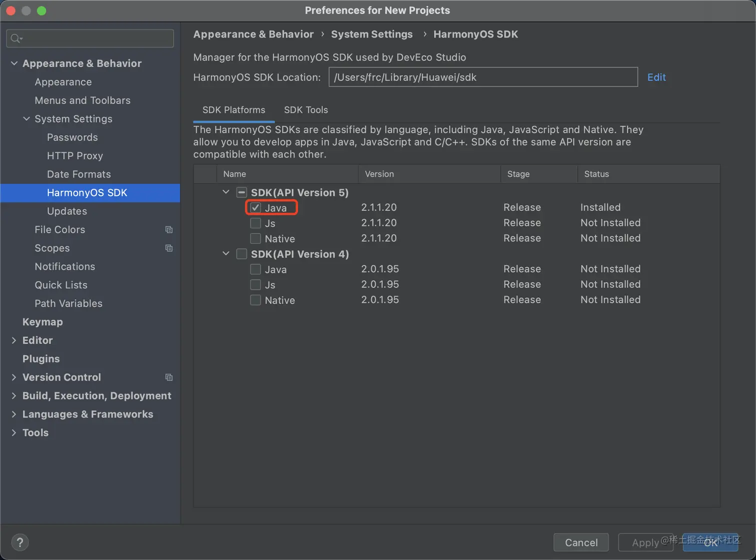Expand the Version Control section

point(14,377)
